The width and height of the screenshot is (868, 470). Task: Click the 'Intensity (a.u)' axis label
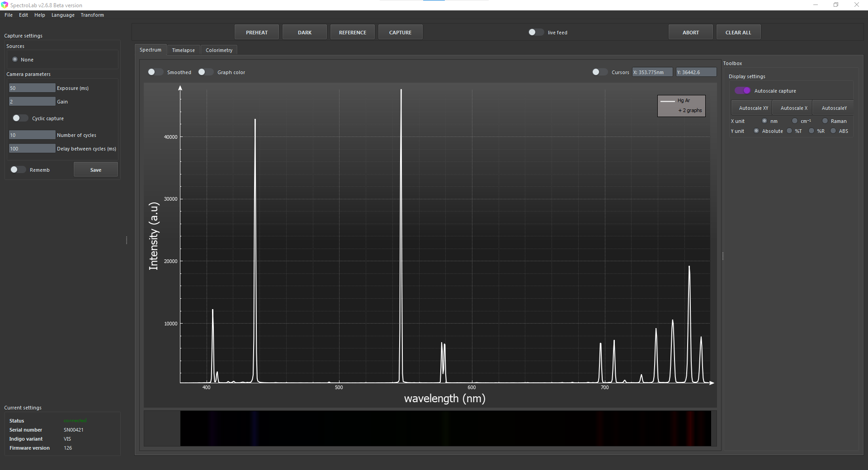[154, 236]
